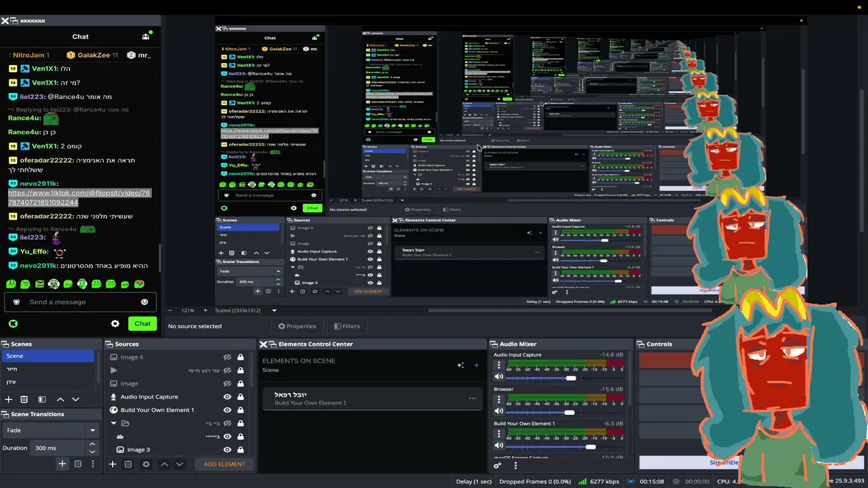Open the element card three-dot menu
Image resolution: width=868 pixels, height=488 pixels.
coord(472,398)
